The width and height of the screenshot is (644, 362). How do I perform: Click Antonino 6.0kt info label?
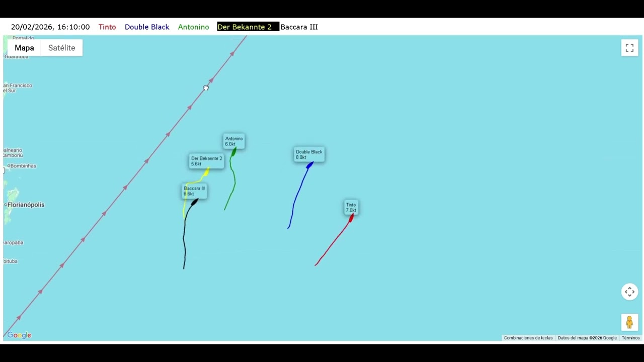tap(234, 141)
